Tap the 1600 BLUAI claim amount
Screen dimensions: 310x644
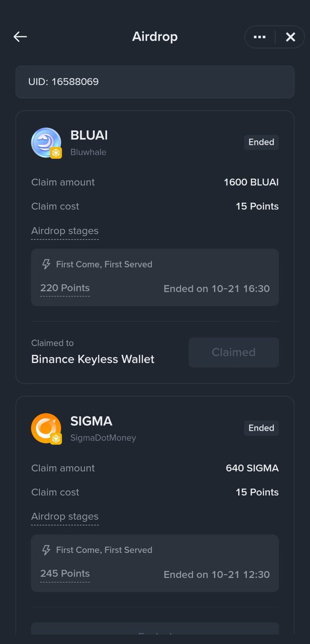[251, 182]
